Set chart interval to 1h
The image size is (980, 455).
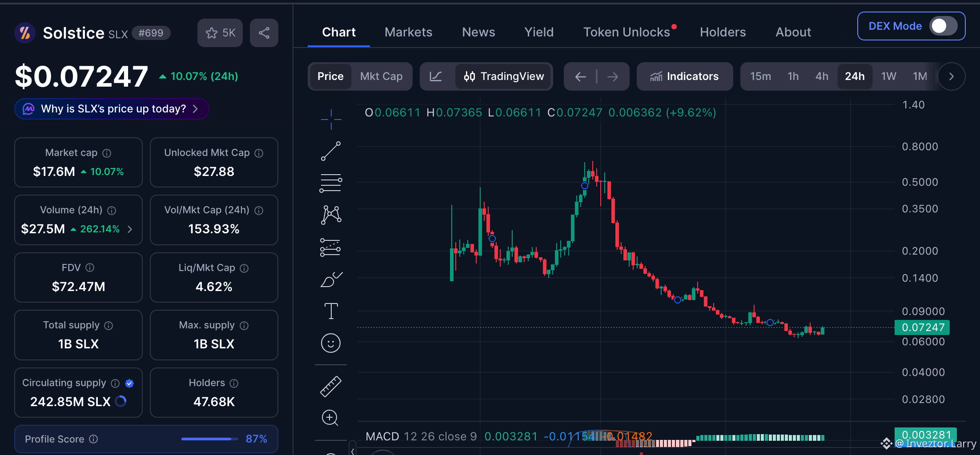tap(793, 76)
